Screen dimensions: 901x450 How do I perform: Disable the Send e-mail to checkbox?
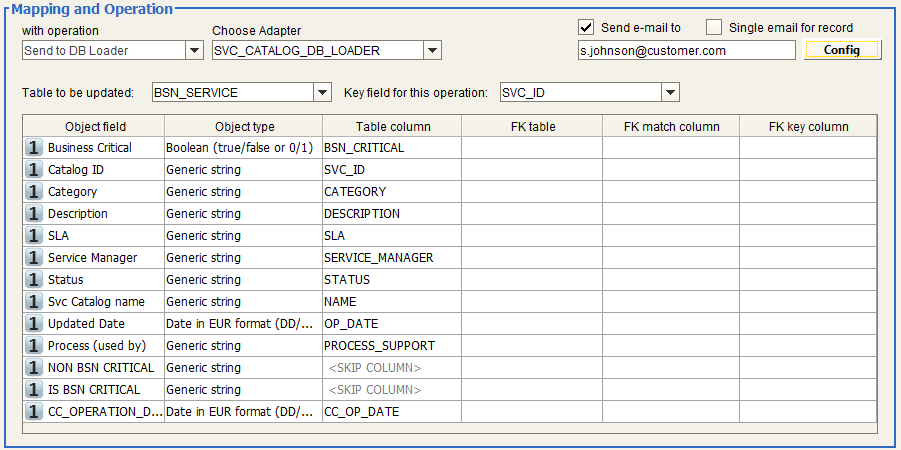pos(587,27)
